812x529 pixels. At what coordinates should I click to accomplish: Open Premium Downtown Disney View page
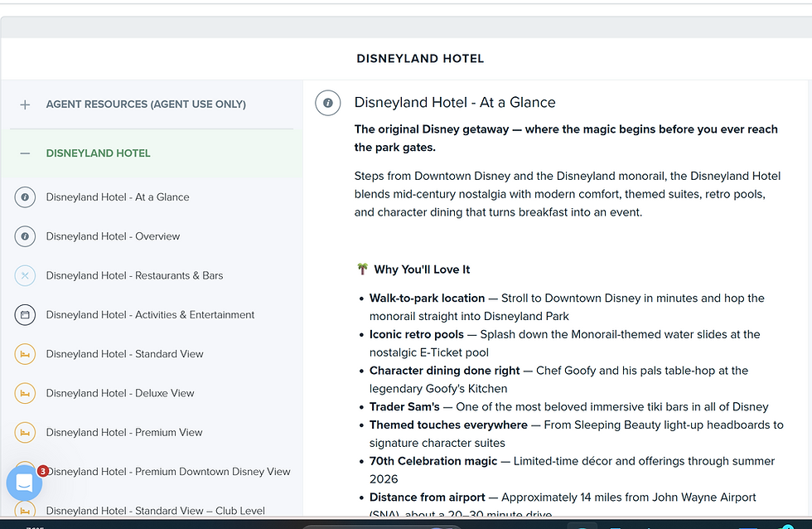click(x=168, y=472)
